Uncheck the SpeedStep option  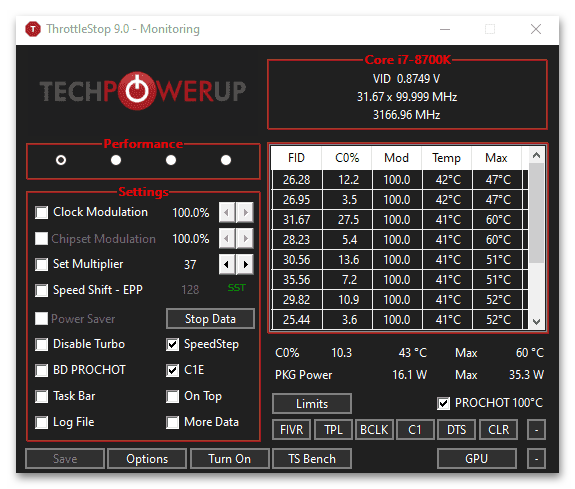coord(172,344)
